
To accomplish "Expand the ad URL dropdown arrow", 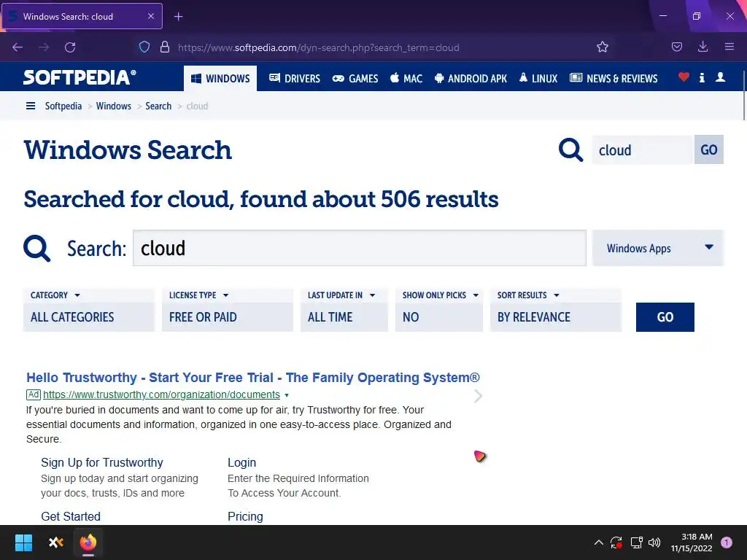I will click(286, 395).
